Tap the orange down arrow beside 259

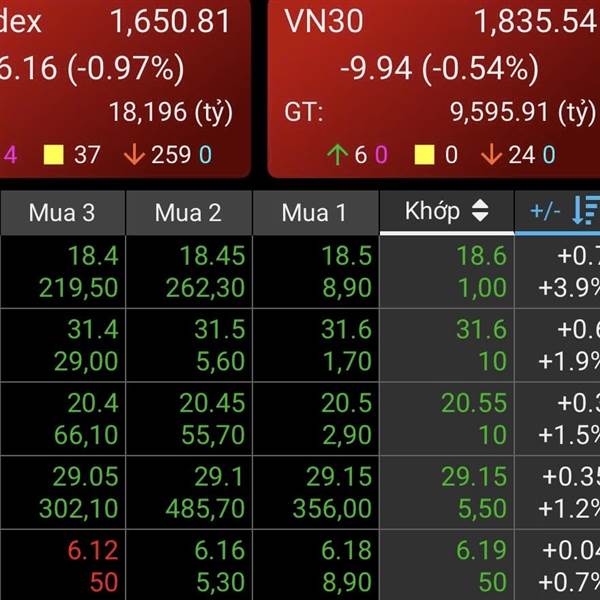click(134, 155)
